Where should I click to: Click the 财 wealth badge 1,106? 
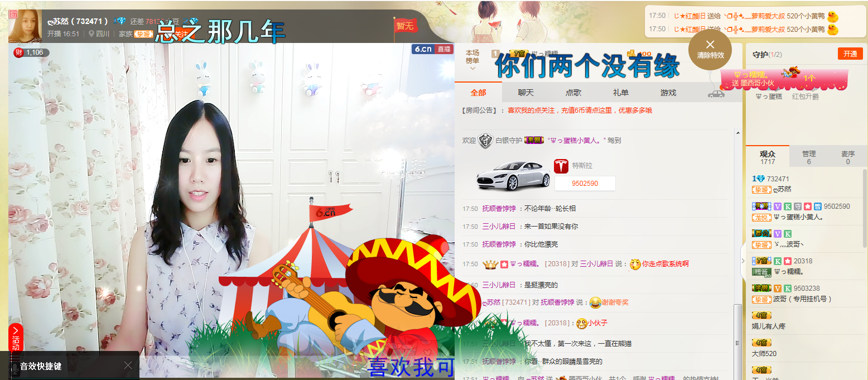click(x=31, y=52)
